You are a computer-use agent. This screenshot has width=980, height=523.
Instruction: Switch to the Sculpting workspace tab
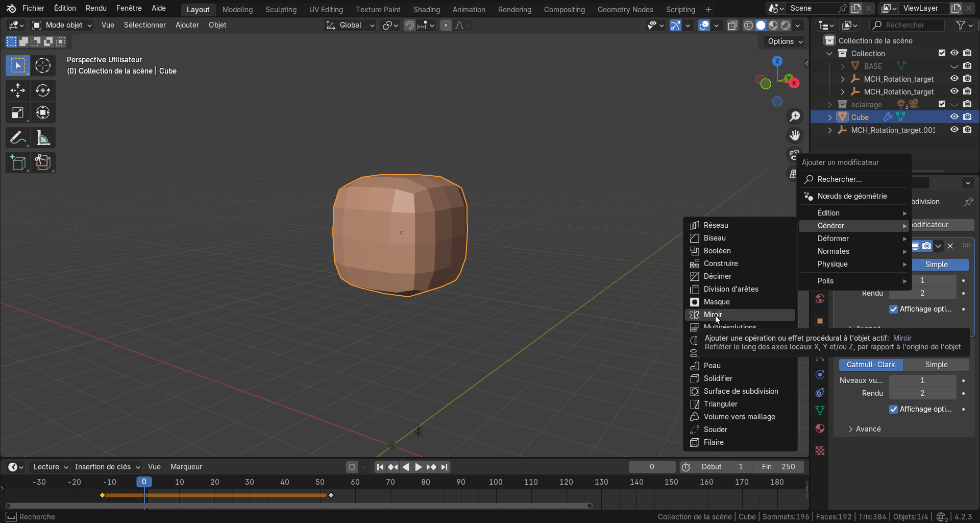click(x=281, y=9)
